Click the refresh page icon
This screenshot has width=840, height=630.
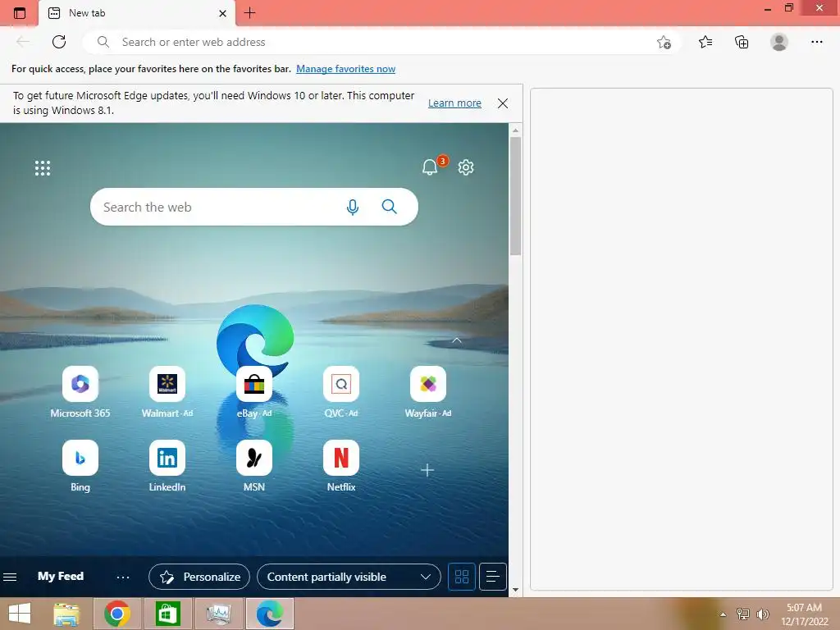(x=59, y=42)
